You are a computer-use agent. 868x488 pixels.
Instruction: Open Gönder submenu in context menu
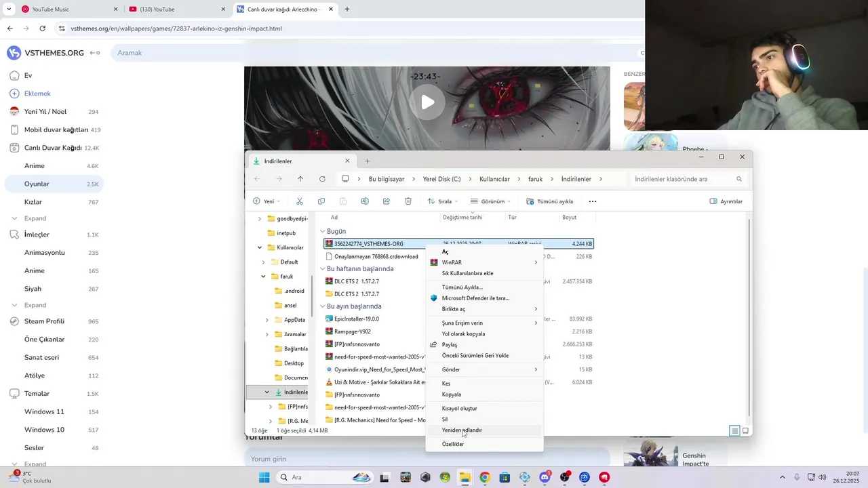click(x=484, y=369)
